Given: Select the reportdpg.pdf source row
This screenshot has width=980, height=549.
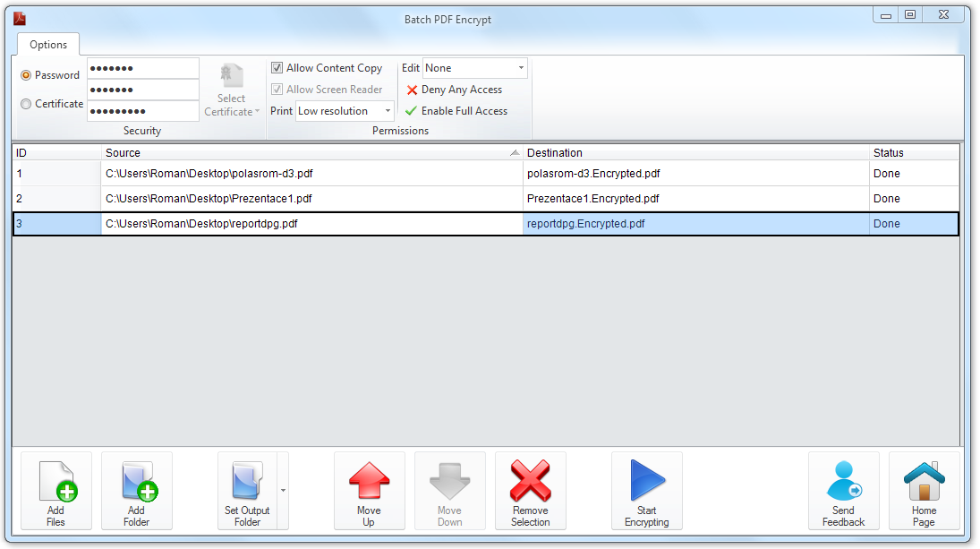Looking at the screenshot, I should click(311, 223).
